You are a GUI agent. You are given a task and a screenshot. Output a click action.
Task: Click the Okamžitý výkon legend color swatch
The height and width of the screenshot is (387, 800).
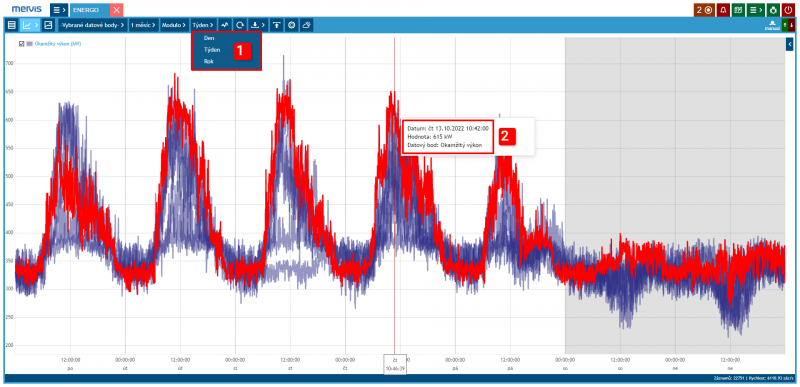point(29,44)
